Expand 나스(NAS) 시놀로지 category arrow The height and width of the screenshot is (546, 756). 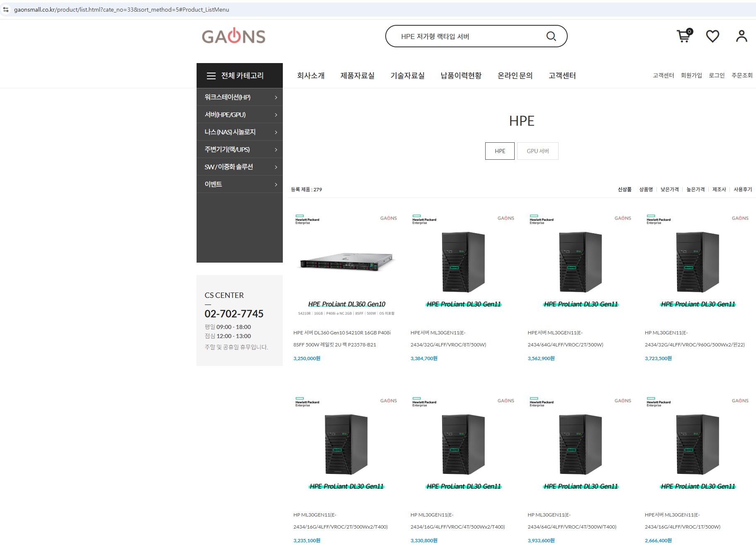pos(276,132)
